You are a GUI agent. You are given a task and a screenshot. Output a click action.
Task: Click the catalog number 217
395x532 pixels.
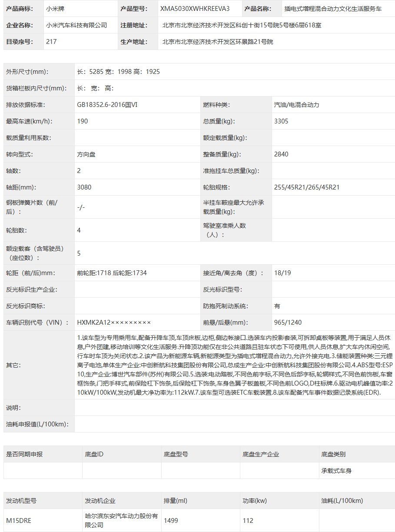[x=51, y=42]
